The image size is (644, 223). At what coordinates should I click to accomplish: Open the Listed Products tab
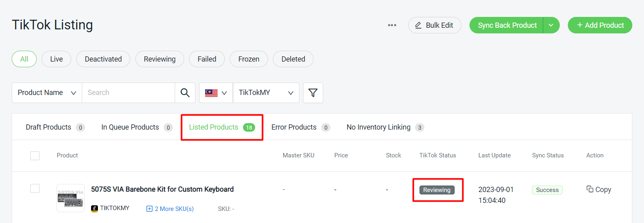(222, 127)
